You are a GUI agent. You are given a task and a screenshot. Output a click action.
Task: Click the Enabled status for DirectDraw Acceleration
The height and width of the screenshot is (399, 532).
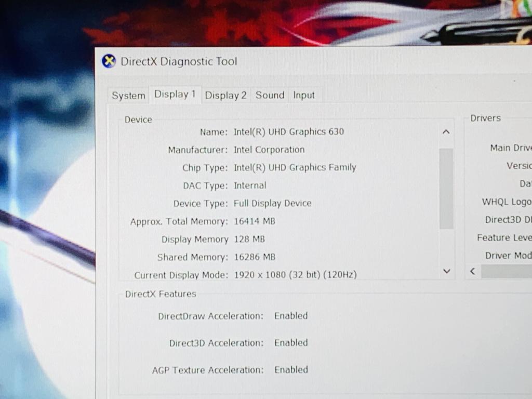coord(291,316)
